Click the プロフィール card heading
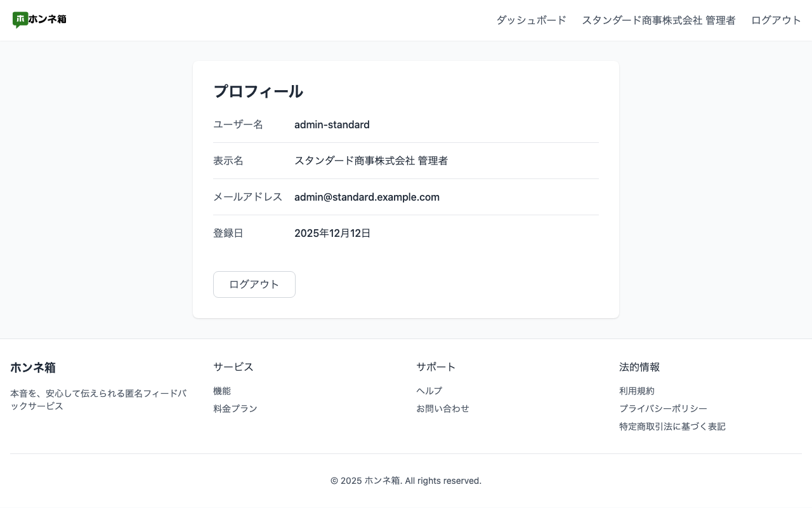812x508 pixels. [258, 91]
